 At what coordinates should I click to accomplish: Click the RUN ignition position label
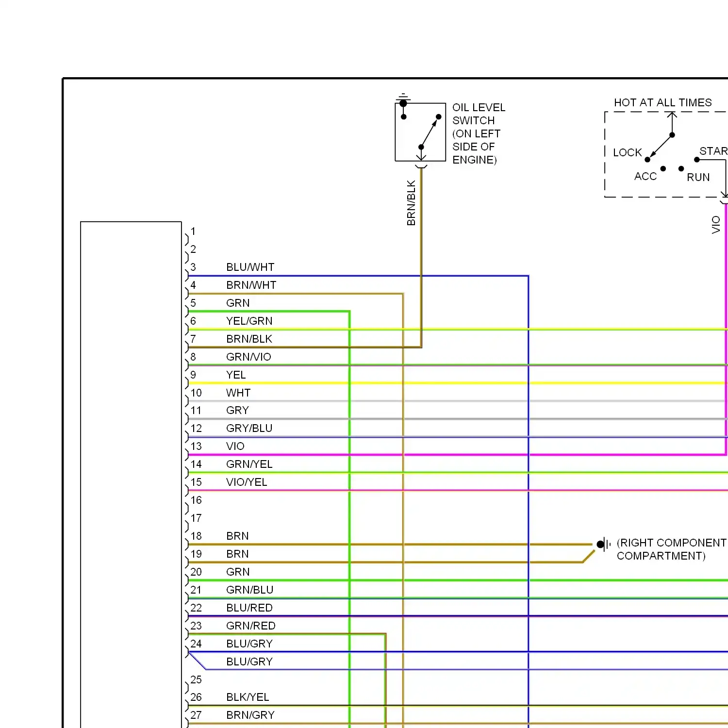[698, 177]
